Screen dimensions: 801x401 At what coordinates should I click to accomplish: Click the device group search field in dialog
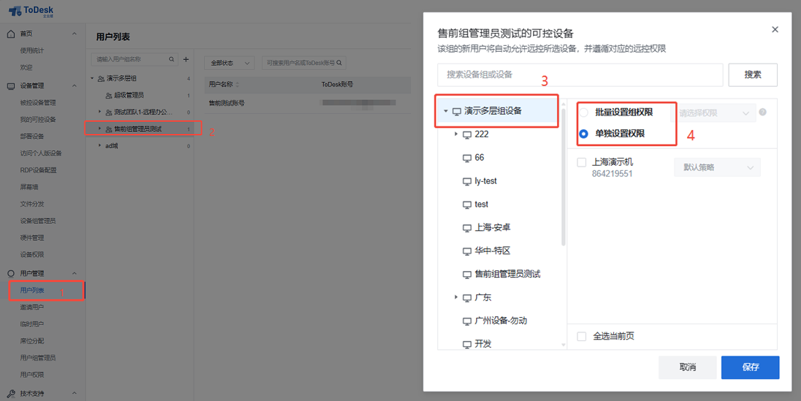[x=580, y=75]
